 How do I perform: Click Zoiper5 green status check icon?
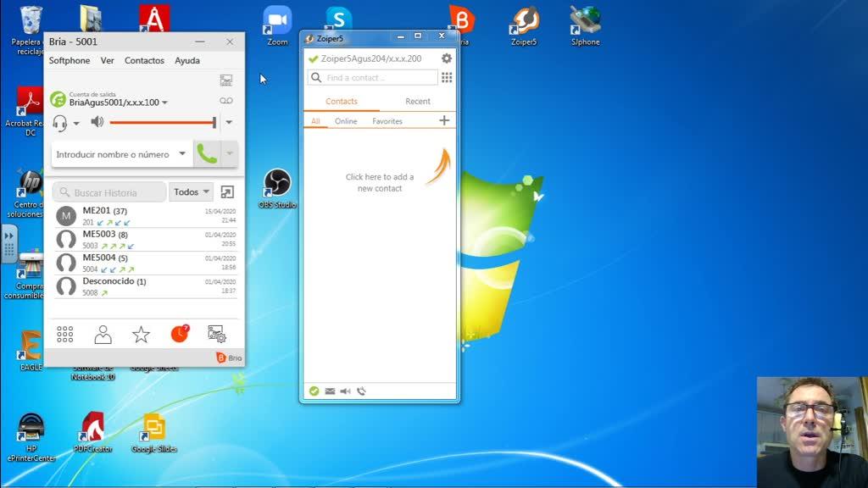point(314,391)
